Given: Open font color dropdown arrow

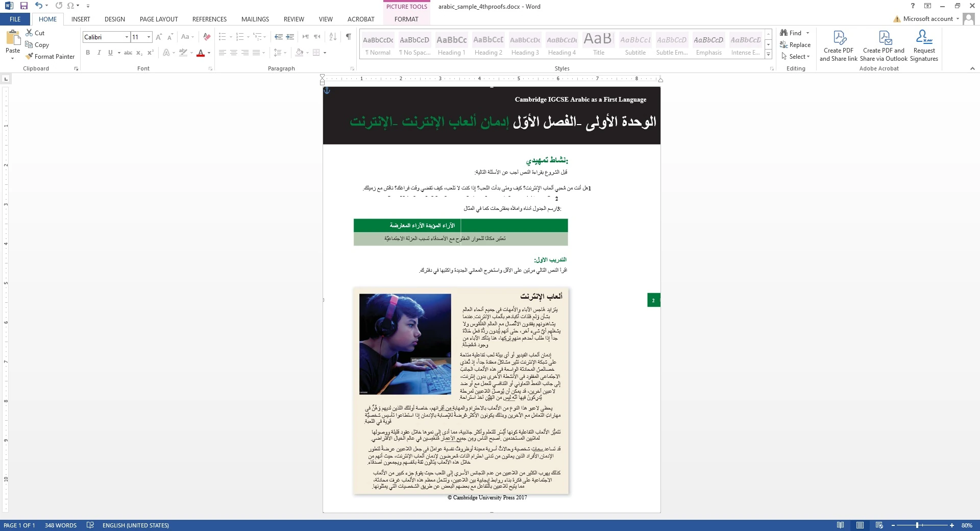Looking at the screenshot, I should coord(209,53).
